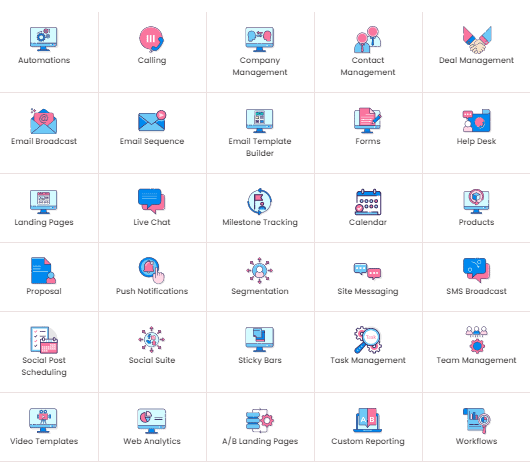The width and height of the screenshot is (530, 467).
Task: Open the Web Analytics chart icon
Action: (151, 421)
